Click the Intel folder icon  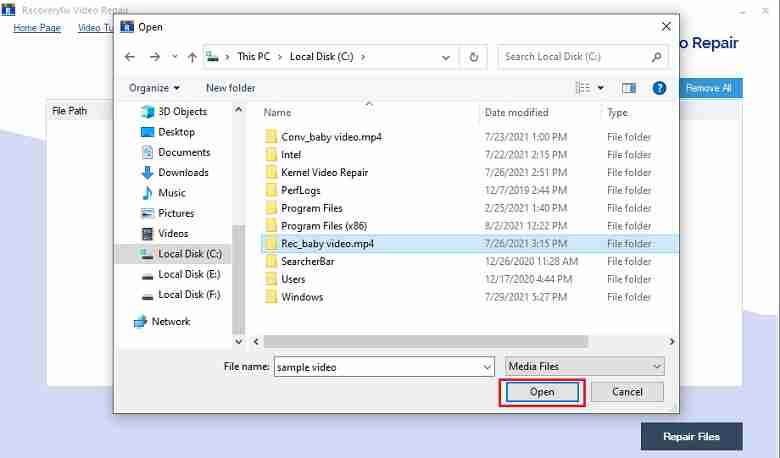[271, 155]
